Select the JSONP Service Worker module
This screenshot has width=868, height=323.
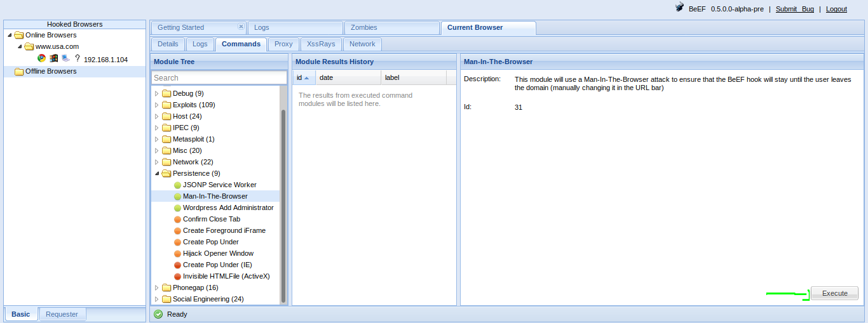click(x=220, y=185)
